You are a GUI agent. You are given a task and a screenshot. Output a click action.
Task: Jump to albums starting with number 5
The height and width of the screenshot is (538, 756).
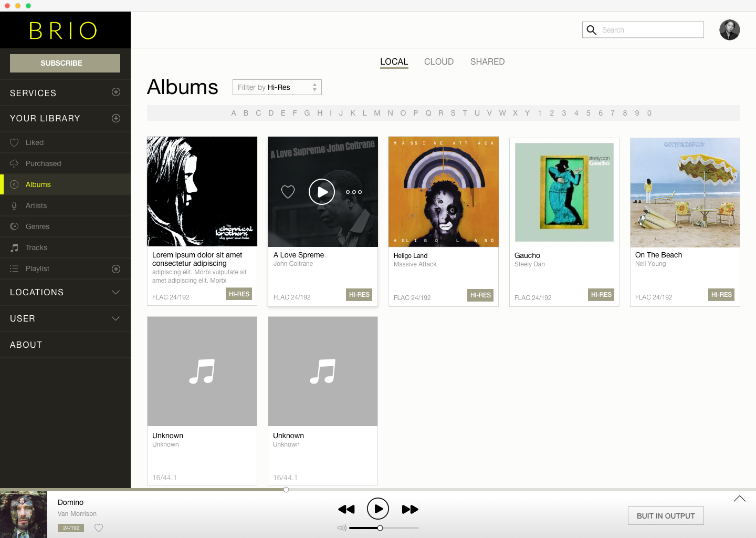pos(589,113)
